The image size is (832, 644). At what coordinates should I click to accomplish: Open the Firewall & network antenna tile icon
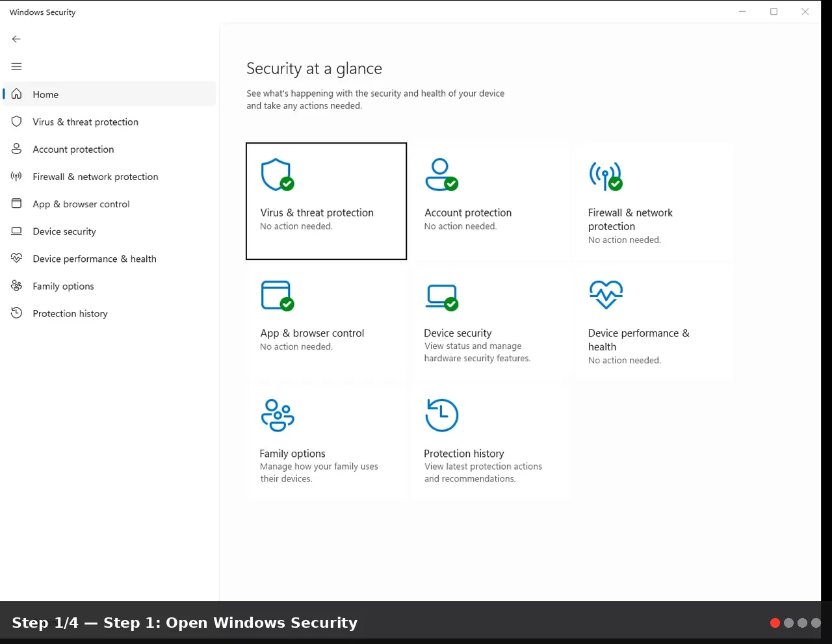606,176
